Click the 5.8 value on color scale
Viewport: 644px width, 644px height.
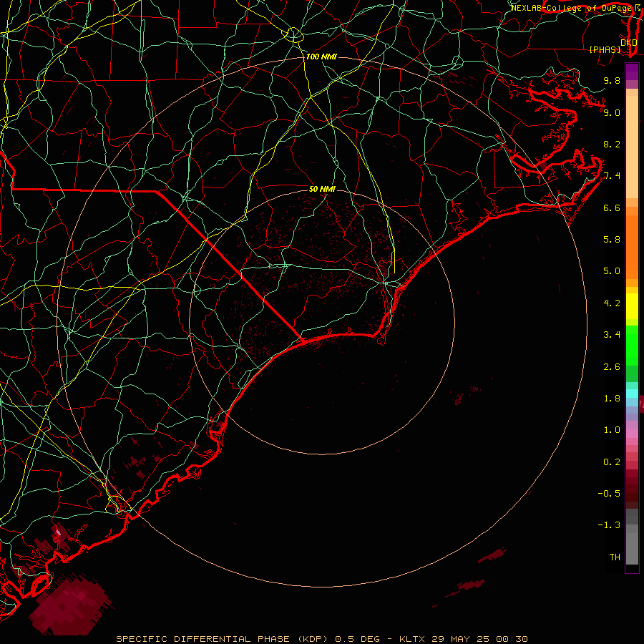[612, 240]
